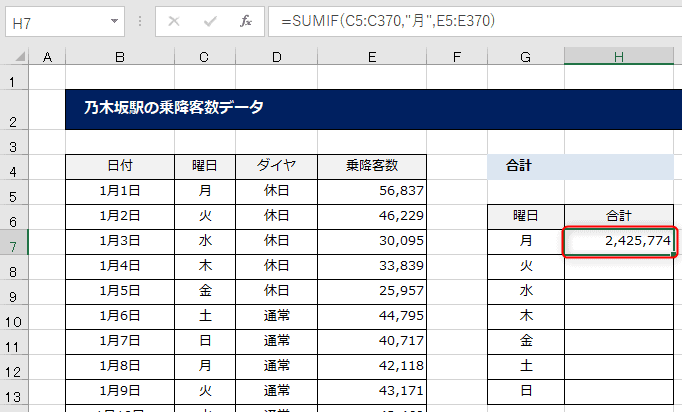Select 土 cell in the 1月6日 row
The height and width of the screenshot is (412, 682).
[x=205, y=317]
